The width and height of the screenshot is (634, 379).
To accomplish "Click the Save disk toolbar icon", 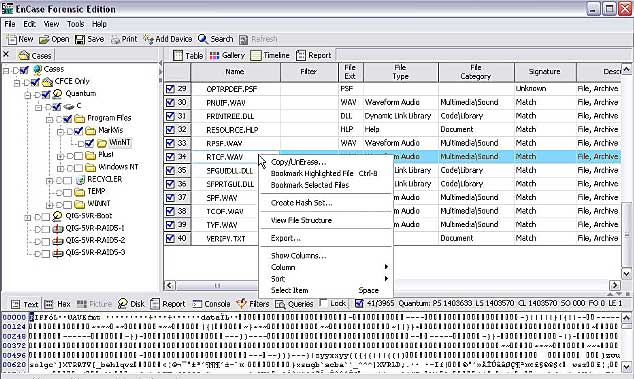I will [x=80, y=39].
